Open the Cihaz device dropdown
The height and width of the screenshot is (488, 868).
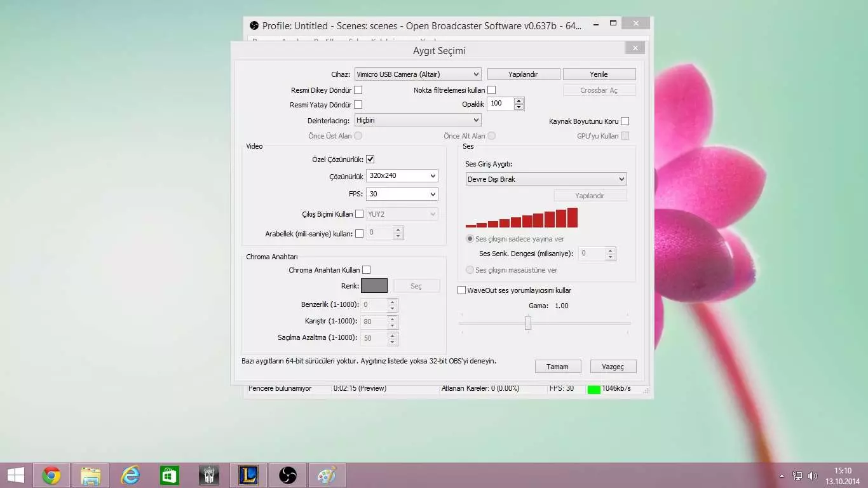coord(417,74)
